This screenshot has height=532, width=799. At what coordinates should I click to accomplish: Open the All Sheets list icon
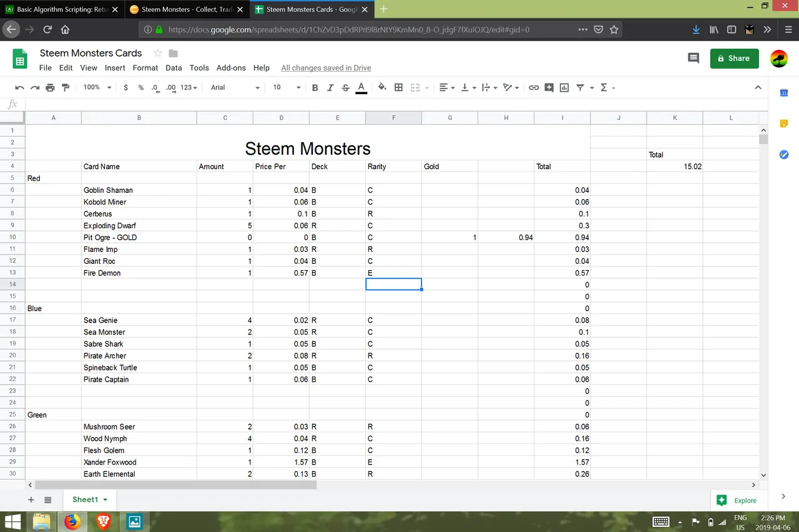tap(48, 500)
